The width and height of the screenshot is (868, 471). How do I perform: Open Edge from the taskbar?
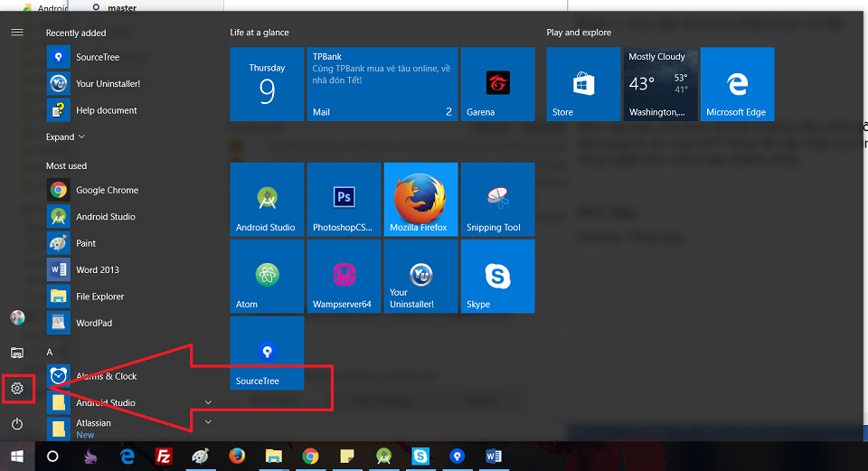127,456
